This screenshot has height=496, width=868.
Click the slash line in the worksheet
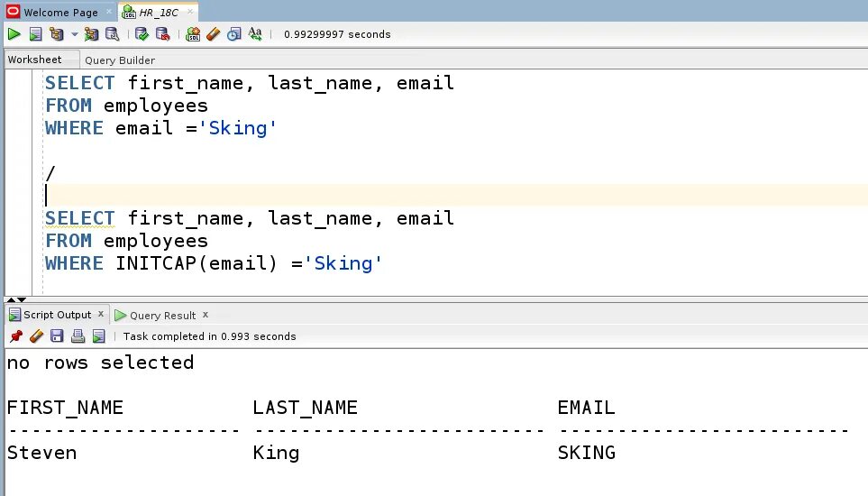coord(50,173)
